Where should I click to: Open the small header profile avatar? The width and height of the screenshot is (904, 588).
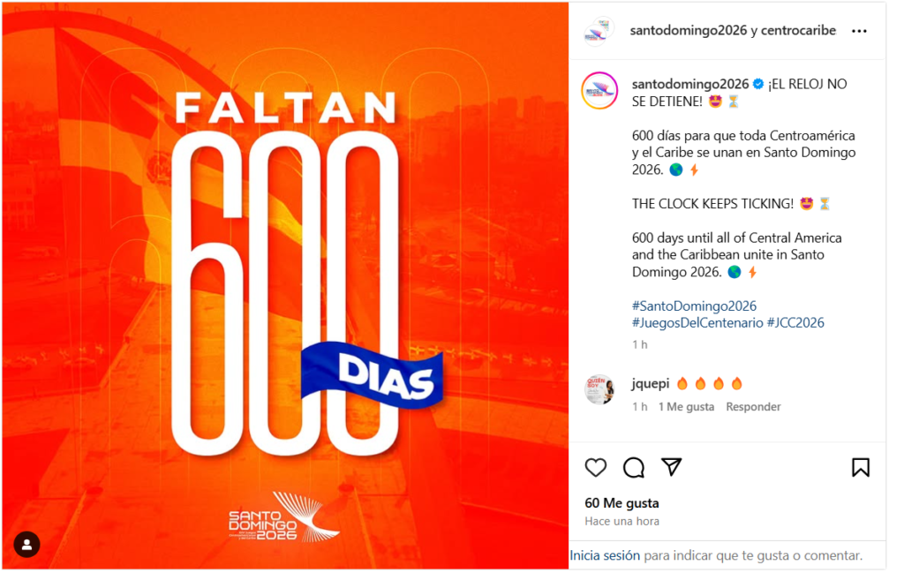pos(599,32)
